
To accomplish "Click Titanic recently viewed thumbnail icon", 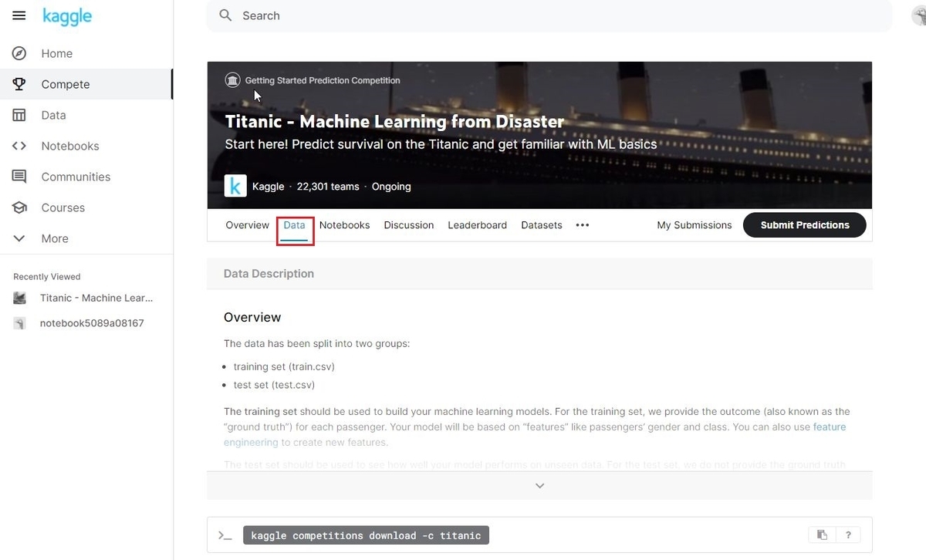I will tap(20, 298).
